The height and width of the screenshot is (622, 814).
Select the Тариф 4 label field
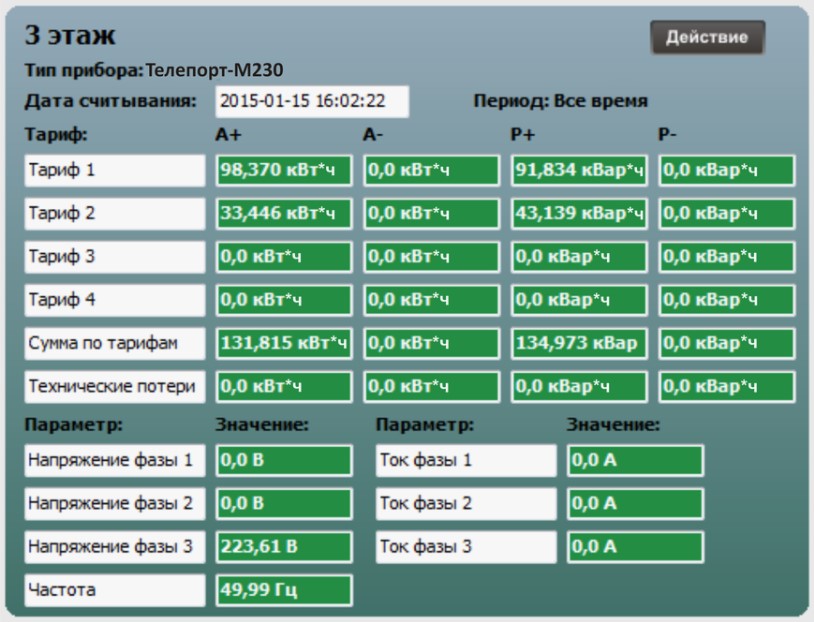coord(115,300)
